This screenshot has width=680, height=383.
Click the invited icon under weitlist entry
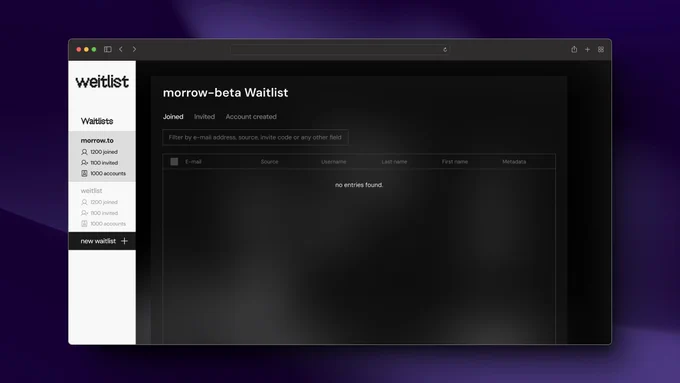(x=84, y=213)
